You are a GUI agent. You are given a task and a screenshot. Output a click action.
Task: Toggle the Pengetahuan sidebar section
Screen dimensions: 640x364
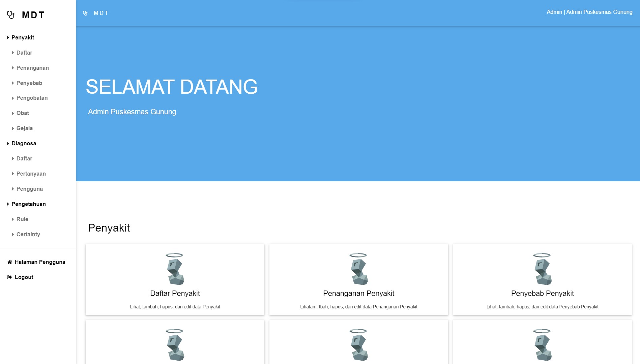coord(28,204)
